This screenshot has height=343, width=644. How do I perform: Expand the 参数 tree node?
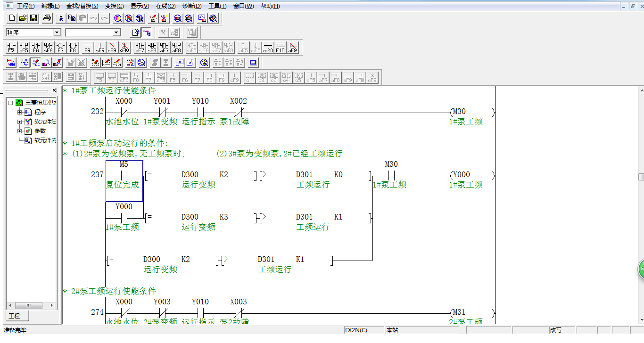(x=20, y=131)
